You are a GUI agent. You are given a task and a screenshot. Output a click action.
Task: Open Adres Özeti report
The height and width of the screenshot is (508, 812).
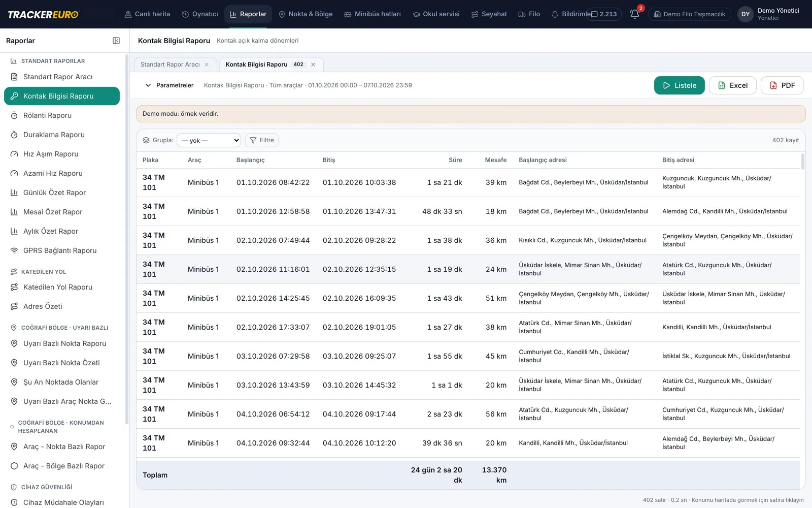pyautogui.click(x=62, y=306)
